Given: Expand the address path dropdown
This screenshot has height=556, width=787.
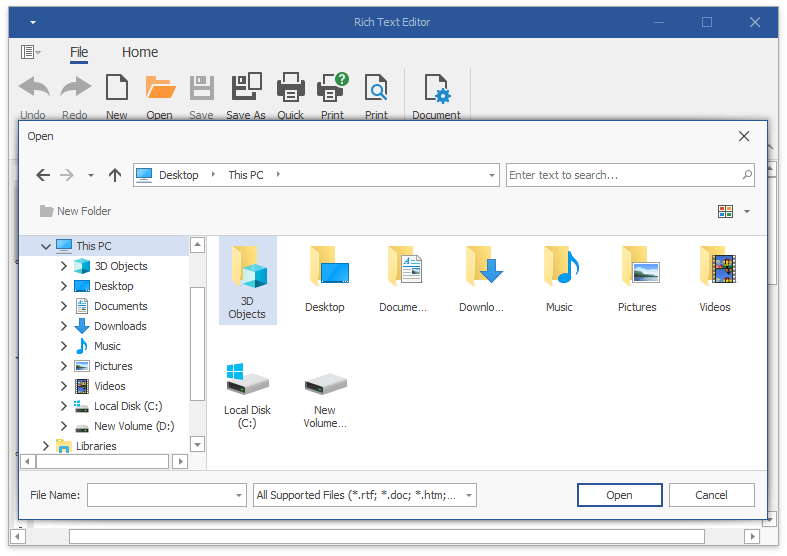Looking at the screenshot, I should point(491,175).
